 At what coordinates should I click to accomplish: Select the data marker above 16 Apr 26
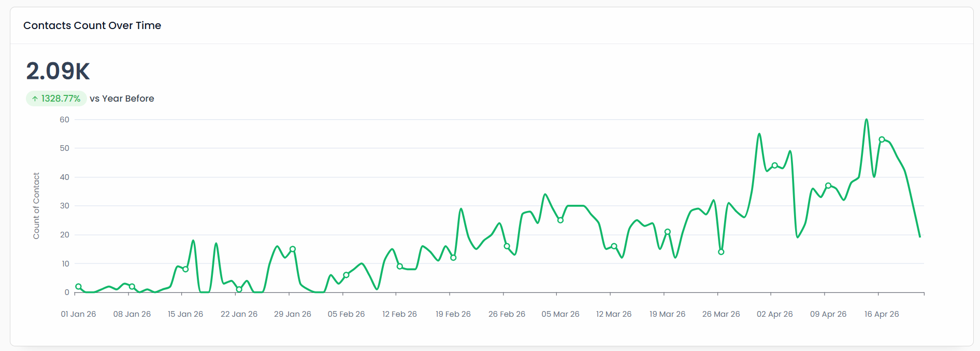pos(882,139)
